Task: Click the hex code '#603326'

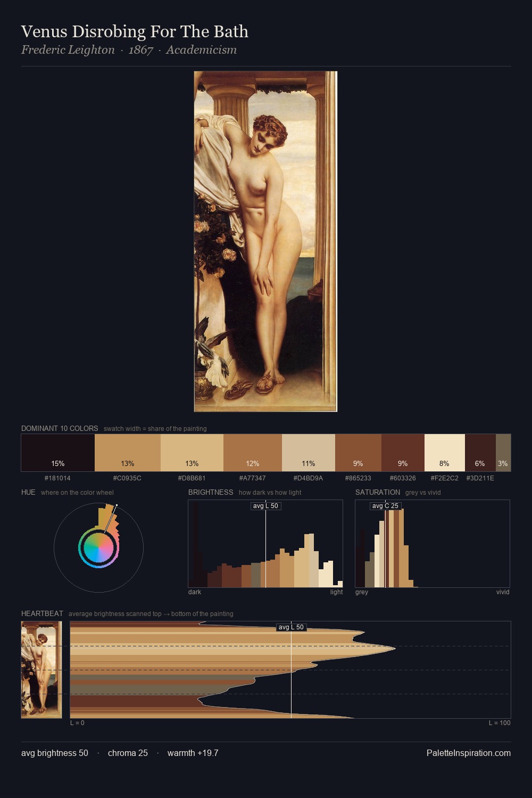Action: 403,478
